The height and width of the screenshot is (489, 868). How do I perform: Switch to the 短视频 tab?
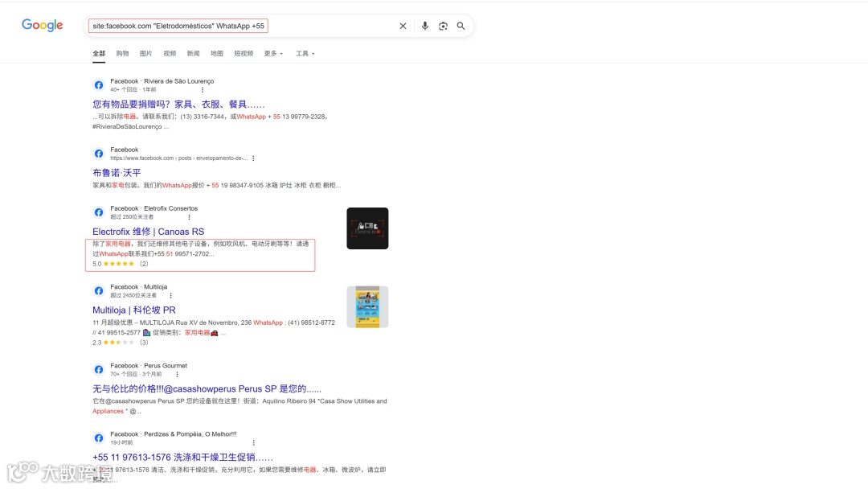coord(244,54)
